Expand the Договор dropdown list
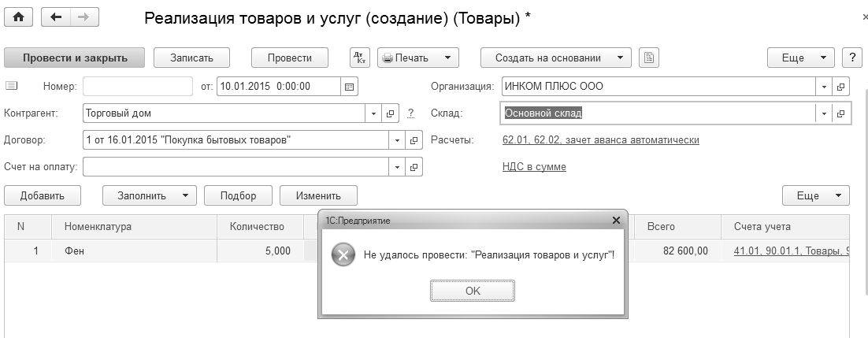 point(398,140)
